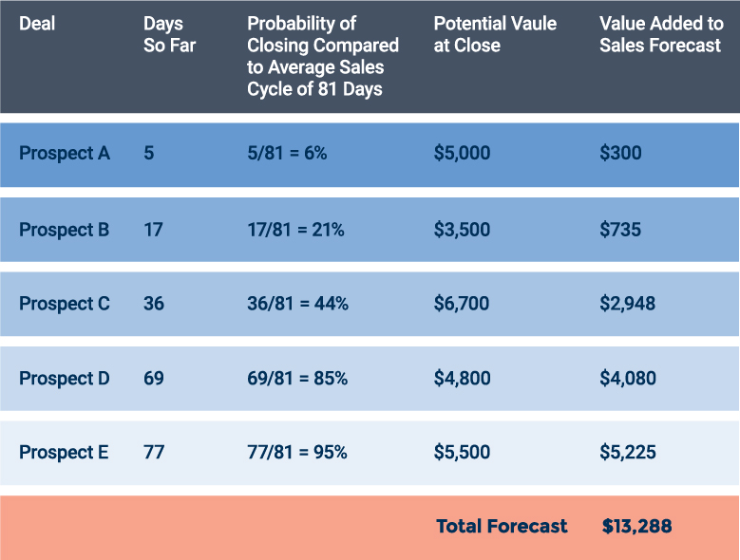Viewport: 740px width, 560px height.
Task: Select the $4,080 forecast value cell
Action: 627,379
